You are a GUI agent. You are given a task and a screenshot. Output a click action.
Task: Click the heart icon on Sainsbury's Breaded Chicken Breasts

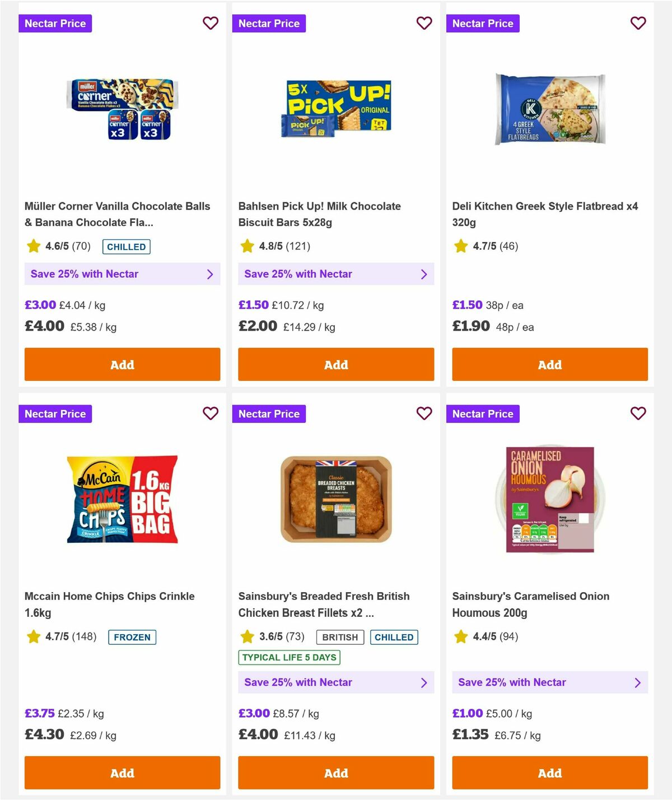(x=424, y=413)
